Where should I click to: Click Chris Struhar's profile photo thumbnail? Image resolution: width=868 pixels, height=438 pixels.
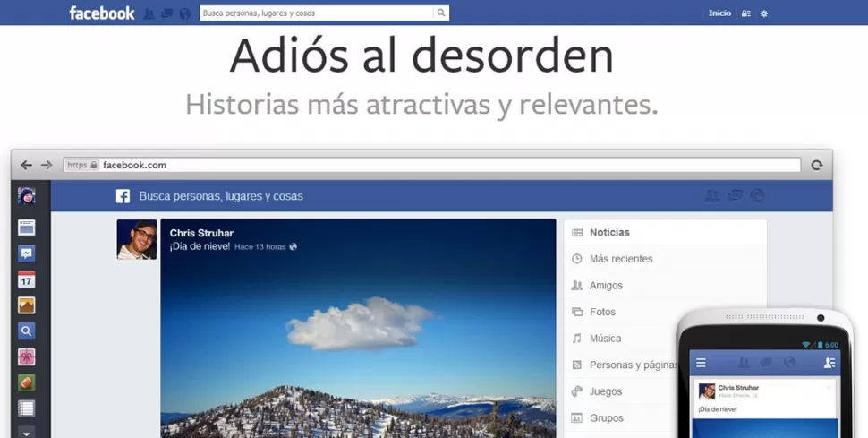click(137, 239)
